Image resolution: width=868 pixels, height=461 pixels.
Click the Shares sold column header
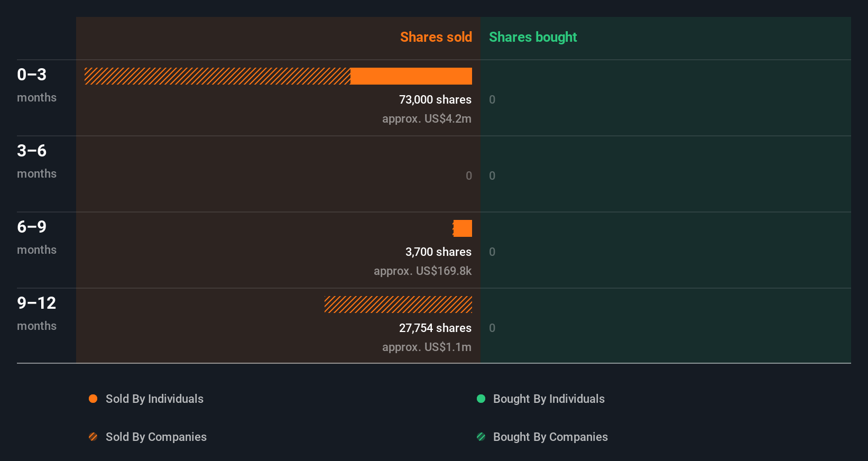[436, 37]
